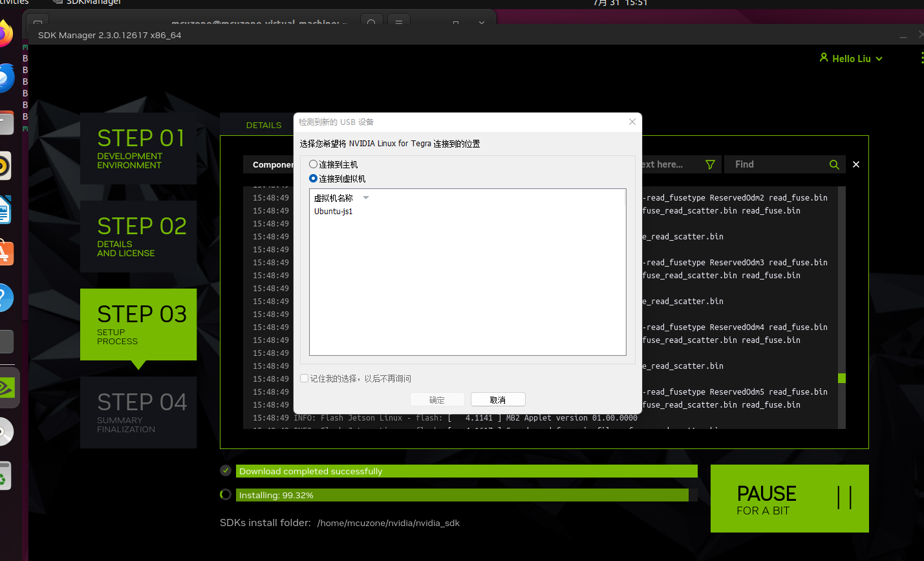Click the 虚拟机名称 column sort arrow
The height and width of the screenshot is (561, 924).
(x=366, y=197)
